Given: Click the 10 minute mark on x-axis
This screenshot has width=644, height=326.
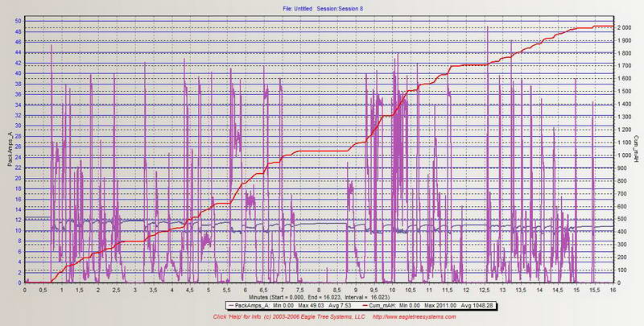Looking at the screenshot, I should [392, 289].
